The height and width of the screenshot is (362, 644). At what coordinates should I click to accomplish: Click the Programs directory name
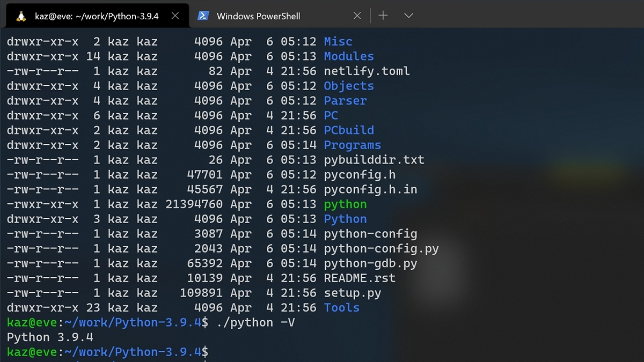pos(353,145)
